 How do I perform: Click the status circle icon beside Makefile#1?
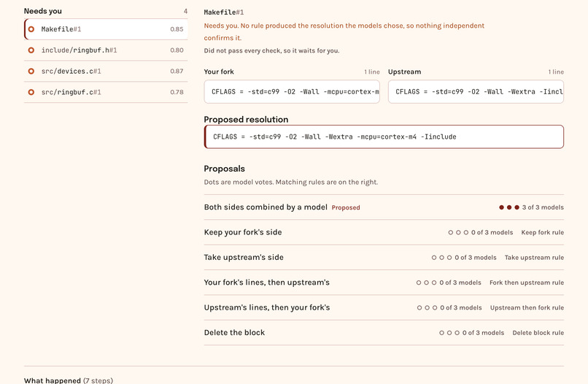[x=31, y=29]
